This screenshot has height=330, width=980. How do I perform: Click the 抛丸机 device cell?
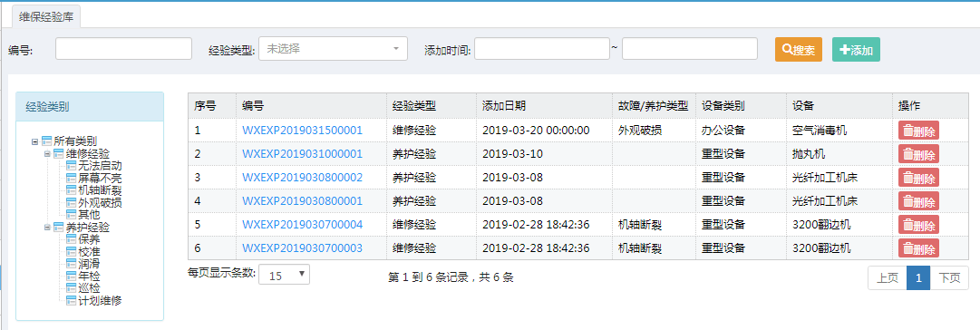(x=839, y=154)
